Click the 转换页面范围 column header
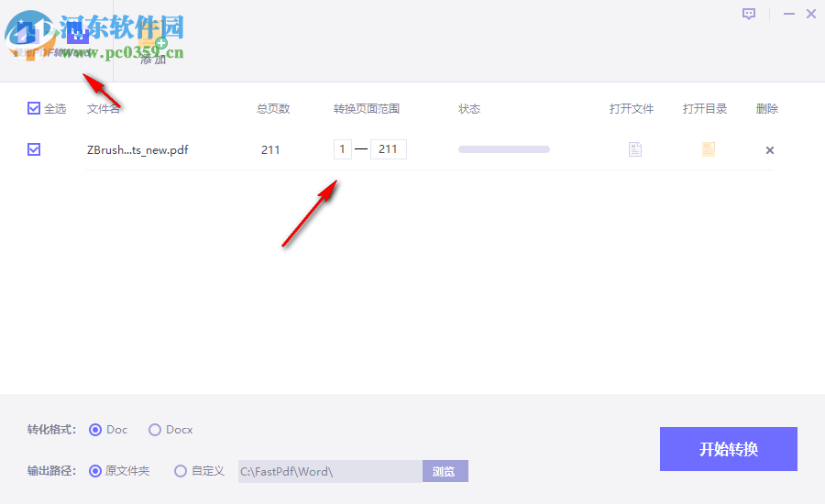825x504 pixels. pos(366,109)
